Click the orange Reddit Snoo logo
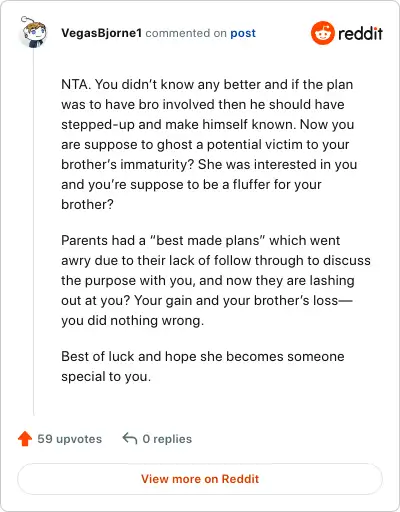Image resolution: width=400 pixels, height=512 pixels. (x=322, y=33)
